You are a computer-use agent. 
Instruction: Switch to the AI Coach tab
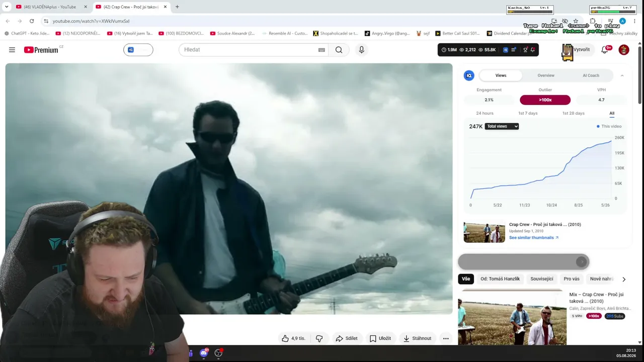[x=591, y=75]
